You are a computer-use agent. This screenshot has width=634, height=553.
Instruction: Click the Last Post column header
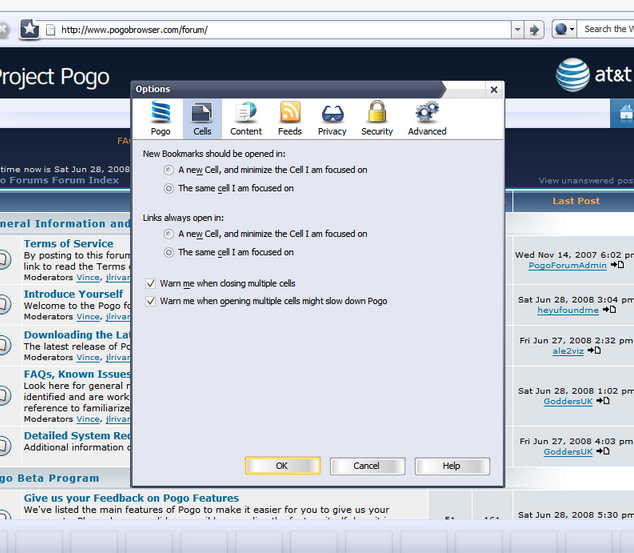click(x=576, y=201)
